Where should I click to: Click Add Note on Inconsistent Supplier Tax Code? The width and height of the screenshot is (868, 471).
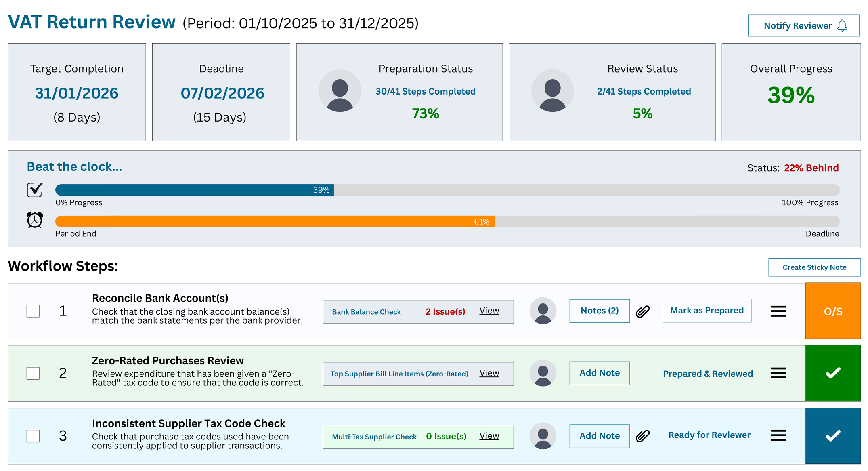tap(600, 436)
